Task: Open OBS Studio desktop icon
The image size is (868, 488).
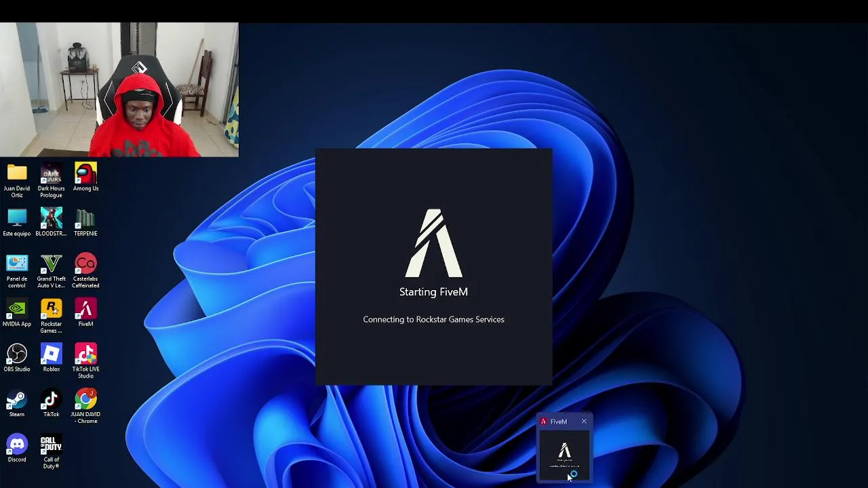Action: point(17,358)
